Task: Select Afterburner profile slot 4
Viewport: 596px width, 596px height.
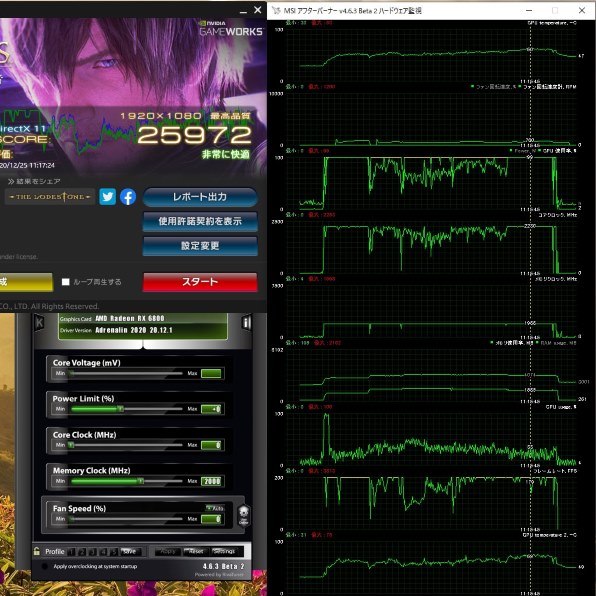Action: pos(103,552)
